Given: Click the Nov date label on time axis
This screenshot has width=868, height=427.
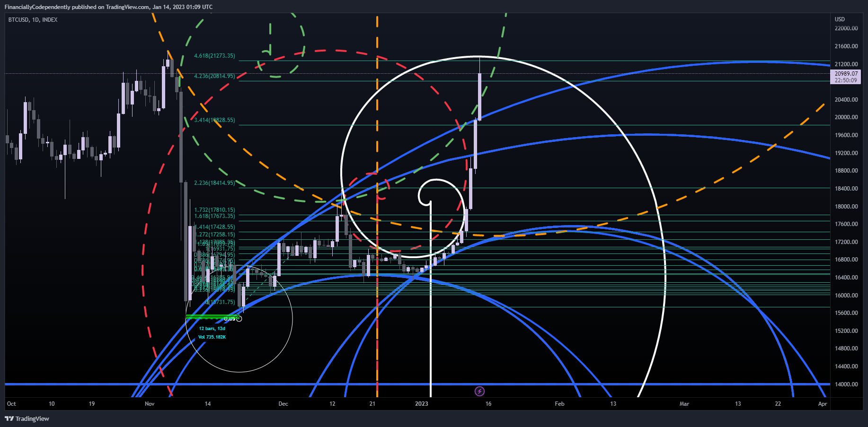Looking at the screenshot, I should [x=150, y=404].
